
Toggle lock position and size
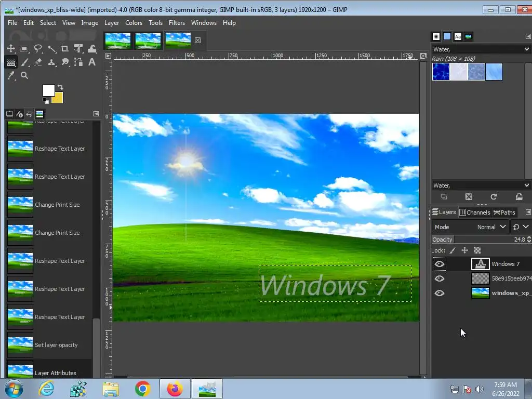click(465, 250)
